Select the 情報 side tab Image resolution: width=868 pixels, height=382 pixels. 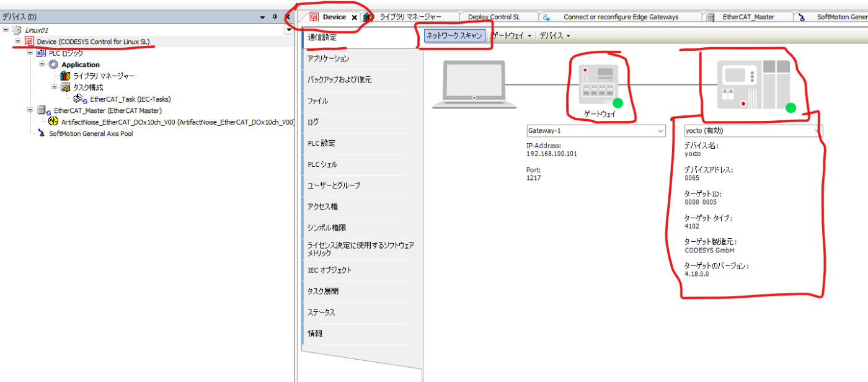(362, 333)
